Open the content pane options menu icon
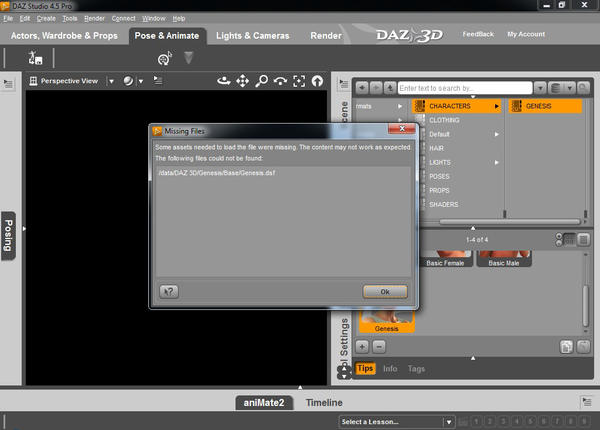Image resolution: width=600 pixels, height=430 pixels. (344, 83)
